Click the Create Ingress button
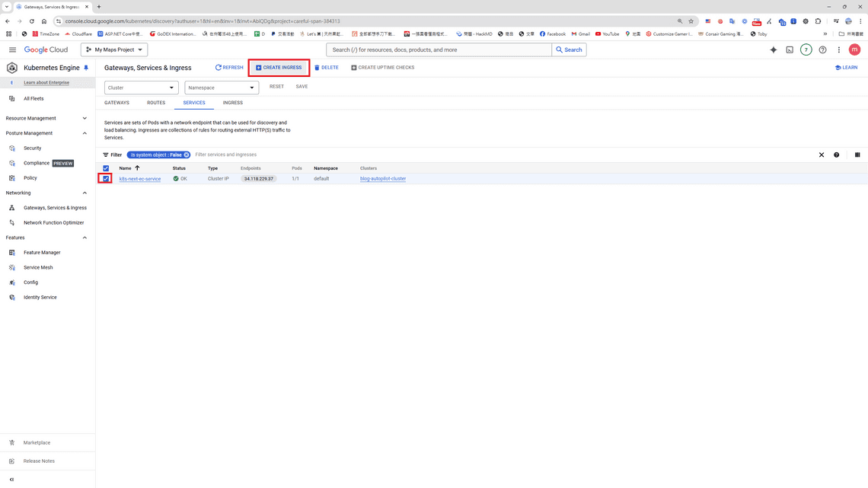This screenshot has height=488, width=868. (x=279, y=68)
